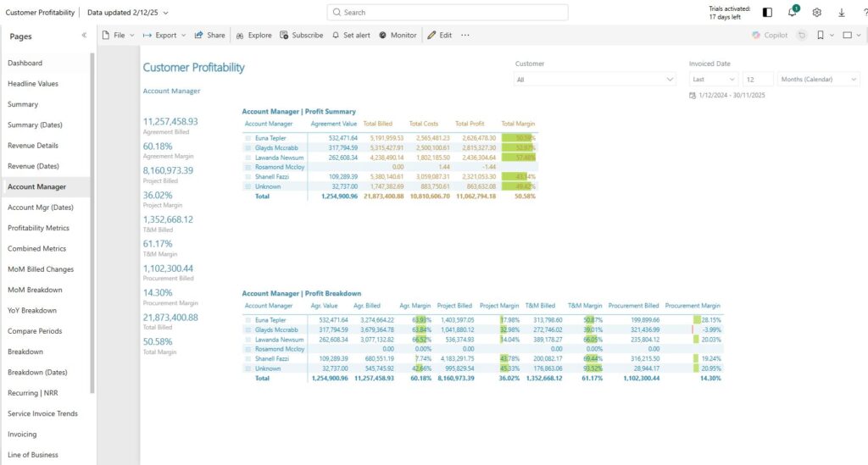Open the more options ellipsis in toolbar
This screenshot has height=465, width=868.
point(465,36)
